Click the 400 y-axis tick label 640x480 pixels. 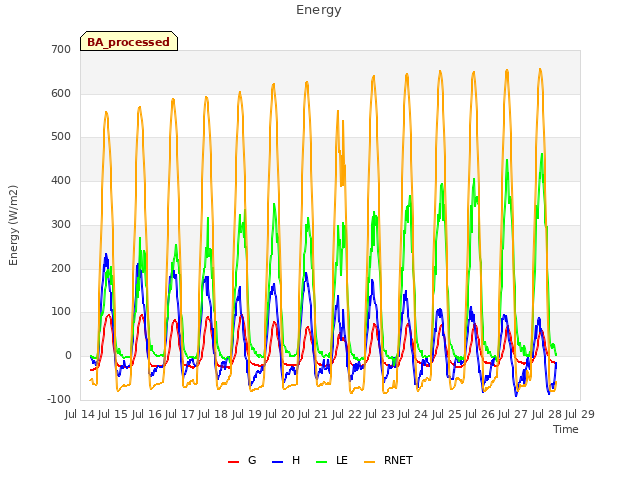(61, 181)
